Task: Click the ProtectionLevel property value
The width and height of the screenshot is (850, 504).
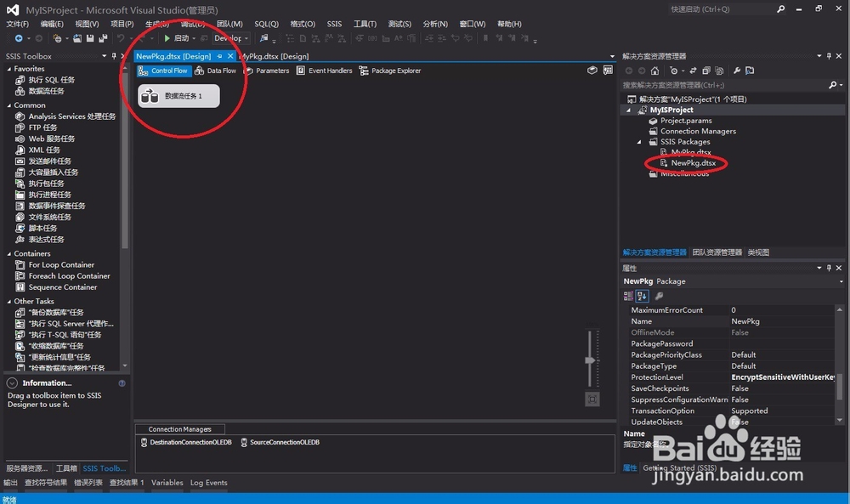Action: pos(782,377)
